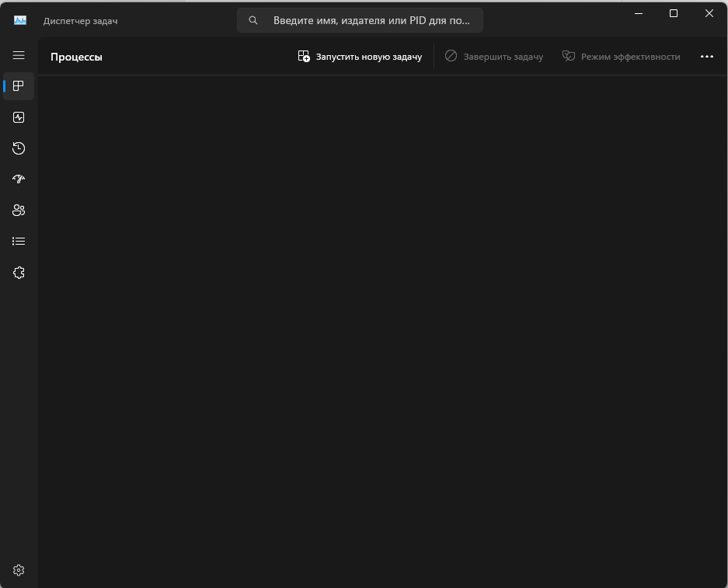Screen dimensions: 728x588
Task: Open the Performance page icon
Action: pos(19,117)
